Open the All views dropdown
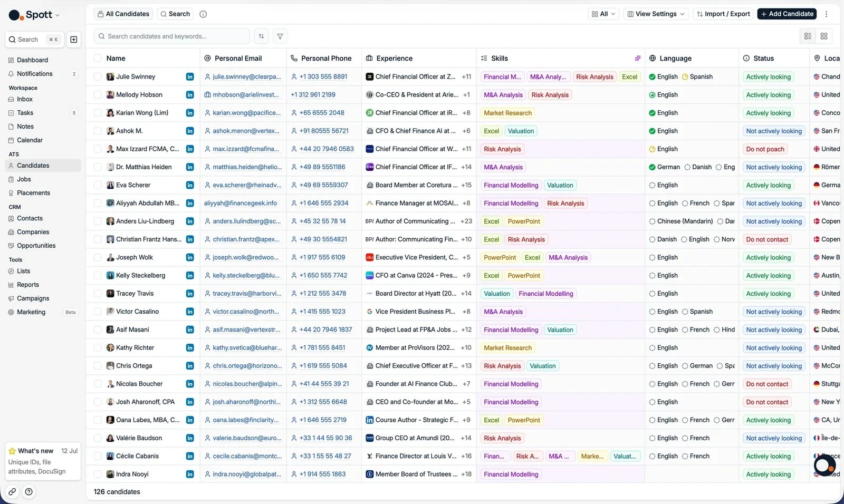Image resolution: width=844 pixels, height=504 pixels. 603,14
